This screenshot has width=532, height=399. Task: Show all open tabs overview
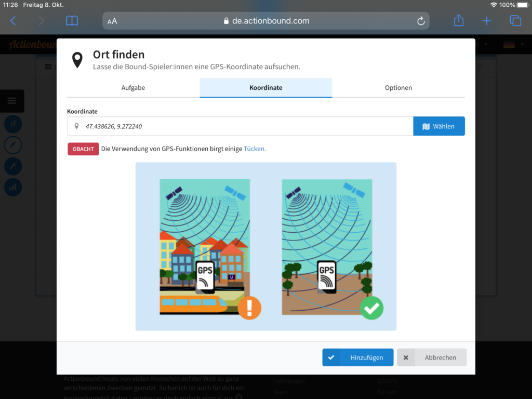tap(515, 21)
